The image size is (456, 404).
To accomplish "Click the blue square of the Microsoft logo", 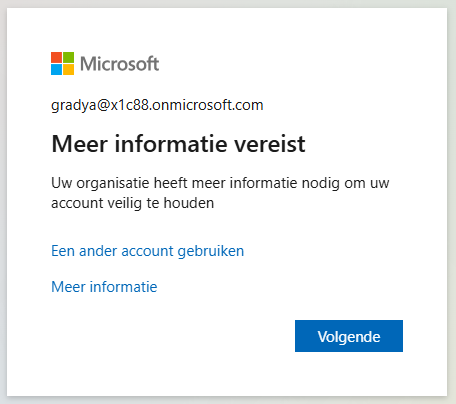I will (x=56, y=70).
